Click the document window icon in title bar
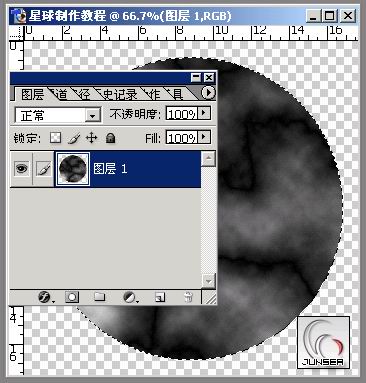 18,16
